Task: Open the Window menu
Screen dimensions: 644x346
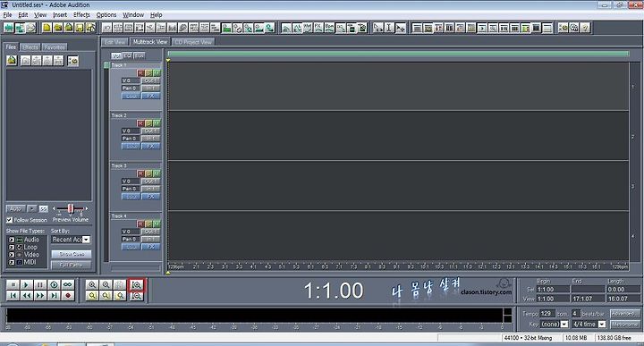Action: click(x=133, y=15)
